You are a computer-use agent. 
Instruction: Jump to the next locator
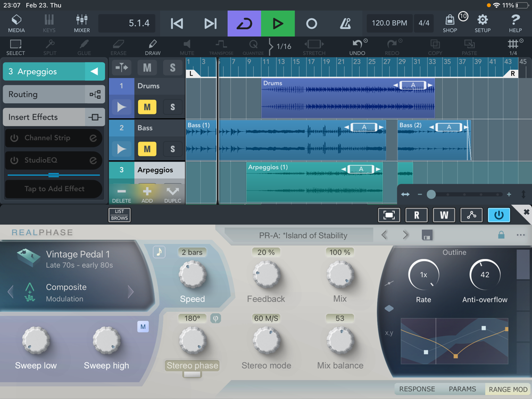pos(210,23)
